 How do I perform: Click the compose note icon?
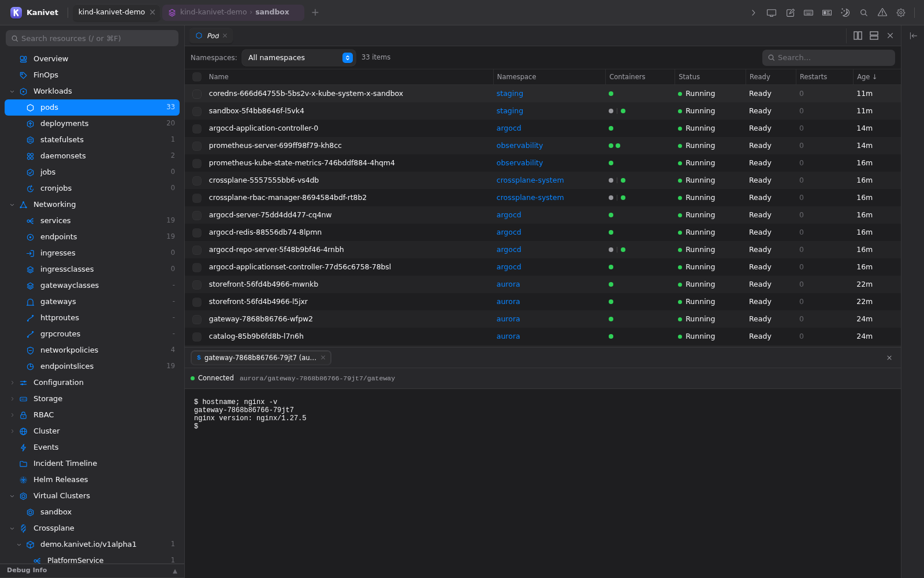point(790,13)
